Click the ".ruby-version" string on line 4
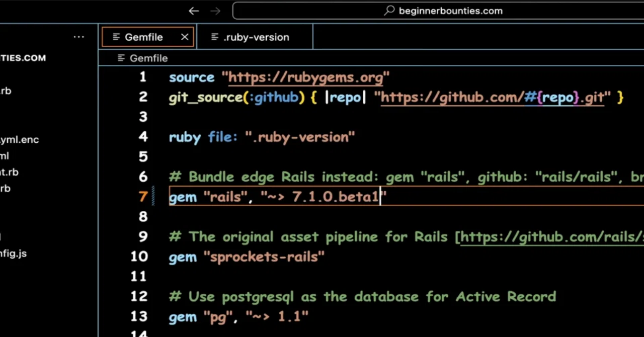This screenshot has height=337, width=644. (300, 137)
